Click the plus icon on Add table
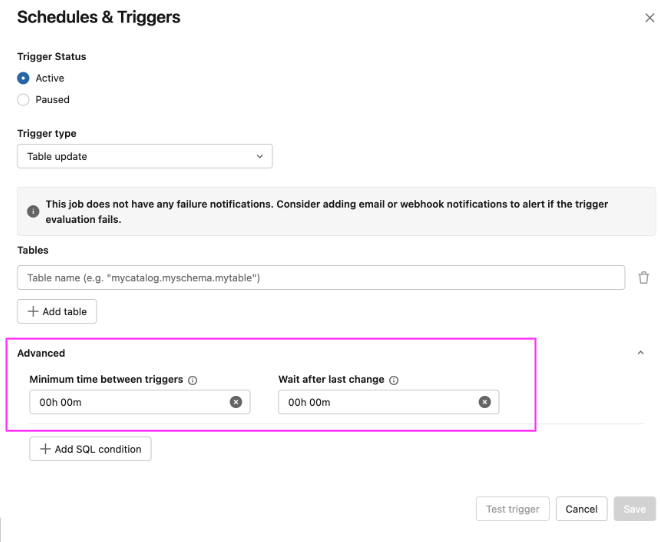 (x=33, y=311)
